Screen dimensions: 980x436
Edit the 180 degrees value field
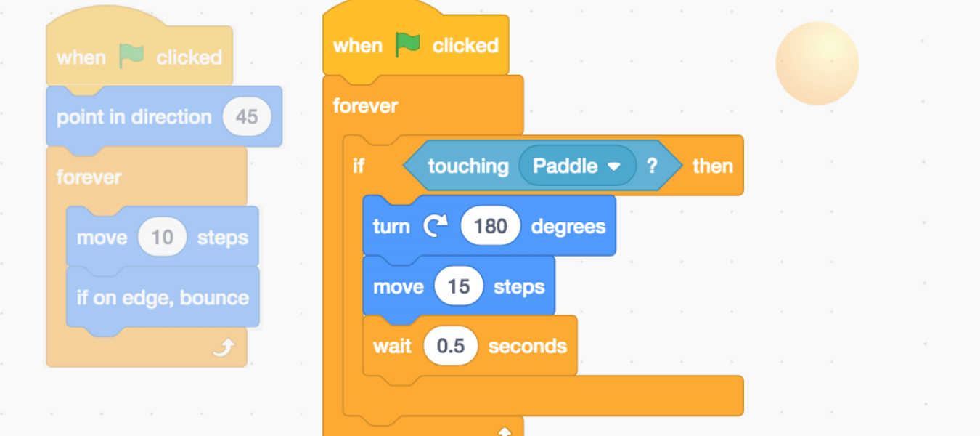click(490, 227)
